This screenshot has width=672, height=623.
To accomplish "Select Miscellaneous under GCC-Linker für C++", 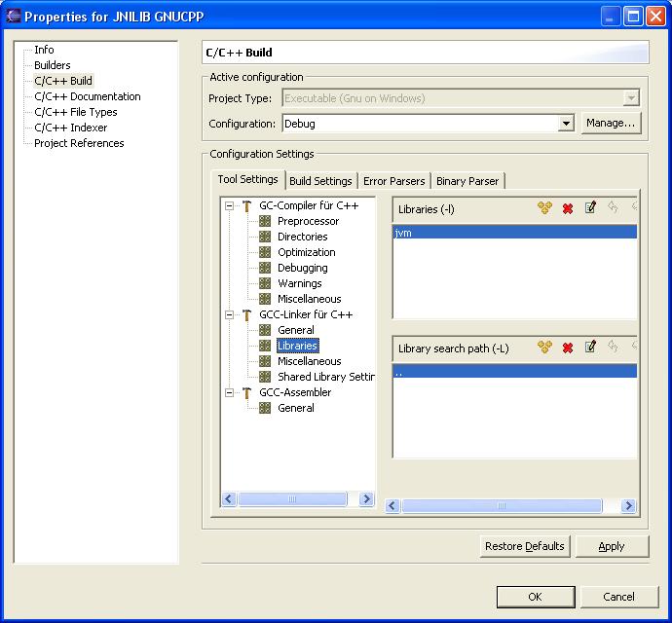I will click(310, 361).
